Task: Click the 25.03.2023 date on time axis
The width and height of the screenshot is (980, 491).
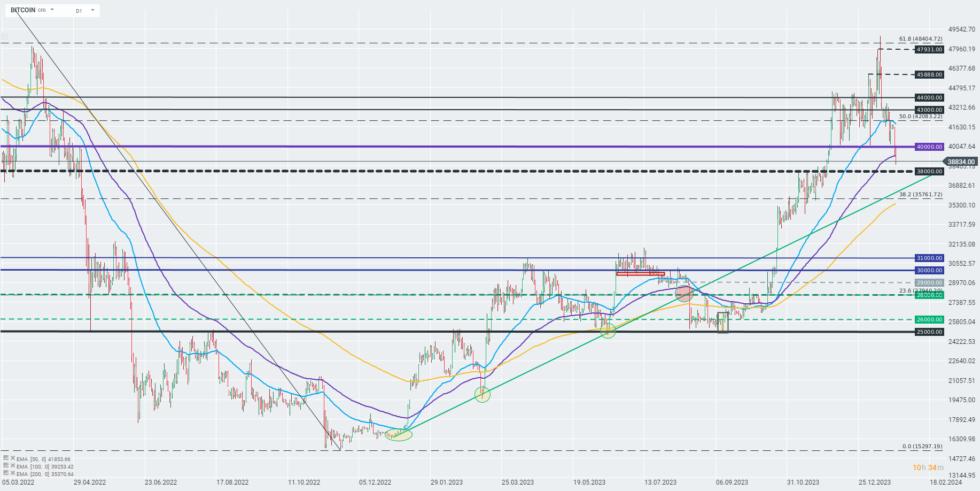Action: point(518,482)
